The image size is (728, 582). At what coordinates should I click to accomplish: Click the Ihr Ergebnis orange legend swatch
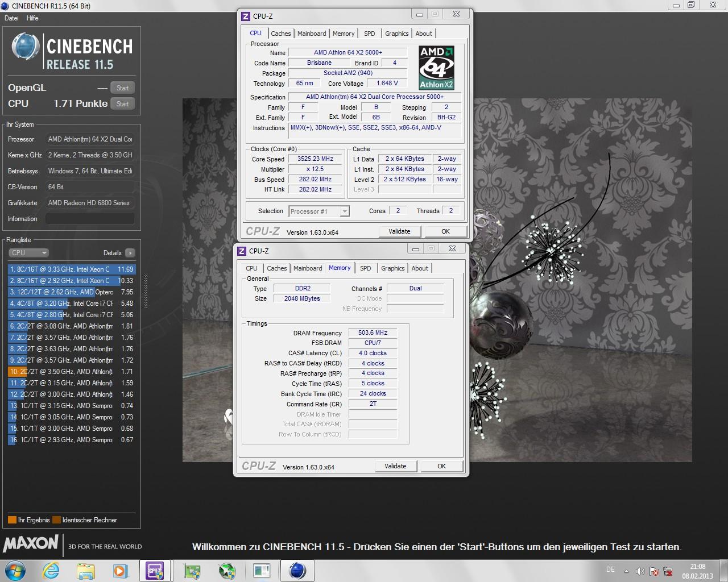12,520
